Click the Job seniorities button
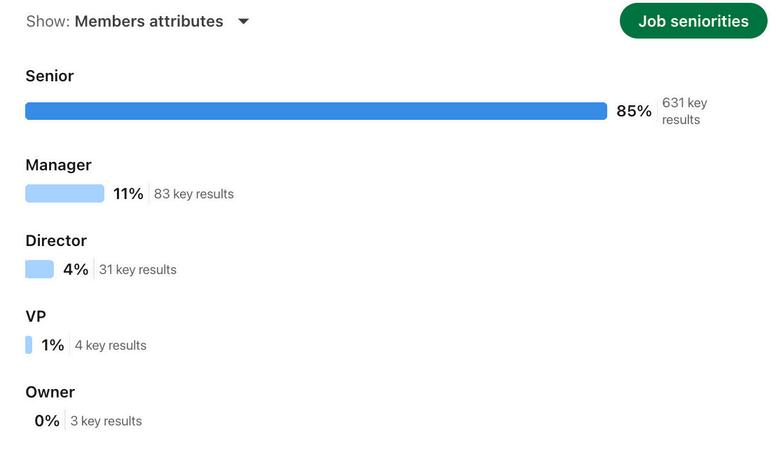Viewport: 776px width, 450px height. click(x=693, y=20)
